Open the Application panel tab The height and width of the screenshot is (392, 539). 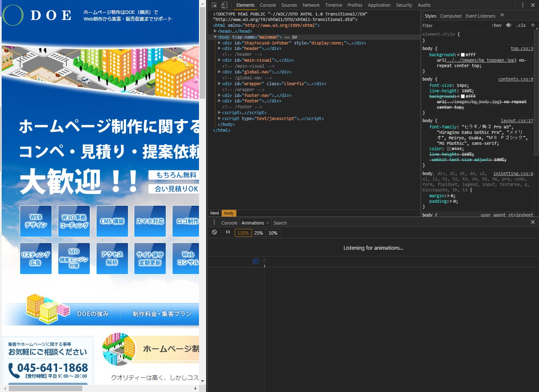click(379, 5)
